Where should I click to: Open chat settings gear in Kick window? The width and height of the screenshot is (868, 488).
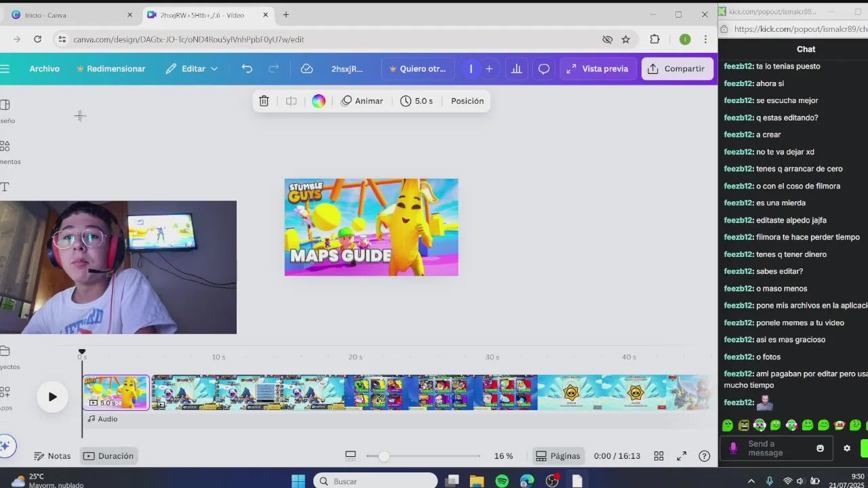[x=846, y=448]
